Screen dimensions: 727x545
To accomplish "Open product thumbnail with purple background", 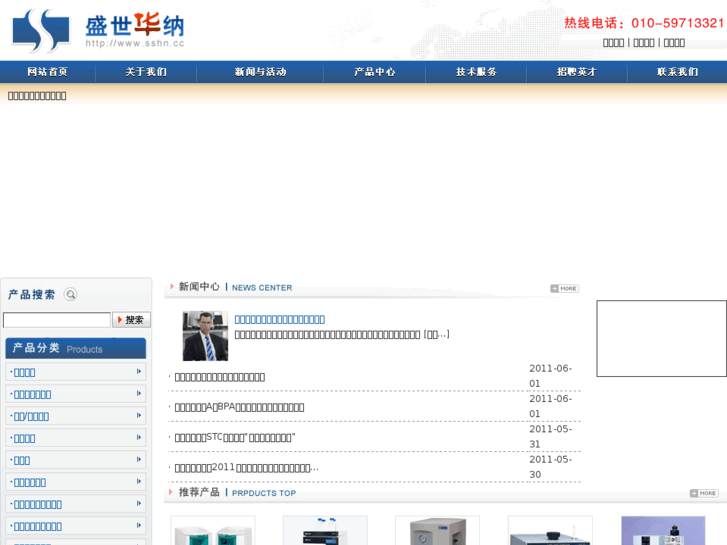I will click(663, 530).
